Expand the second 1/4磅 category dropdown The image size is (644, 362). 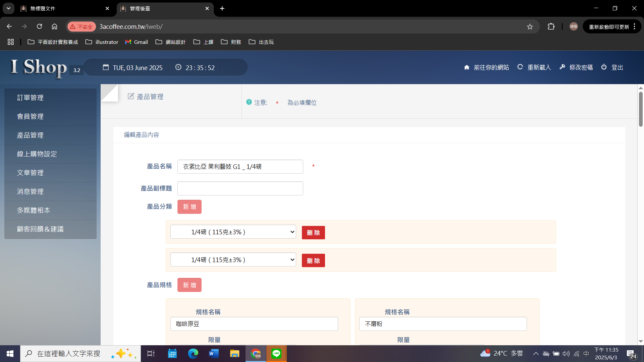pos(233,260)
